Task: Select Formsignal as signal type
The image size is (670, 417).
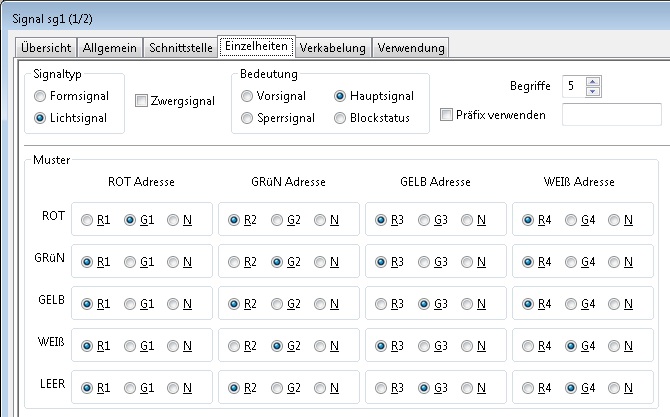Action: (x=40, y=97)
